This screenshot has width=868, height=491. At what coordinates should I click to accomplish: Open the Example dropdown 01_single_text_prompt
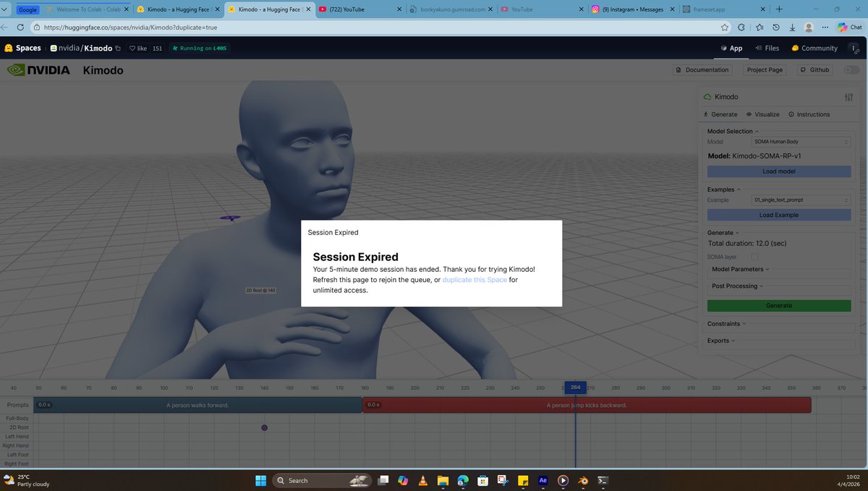(801, 200)
